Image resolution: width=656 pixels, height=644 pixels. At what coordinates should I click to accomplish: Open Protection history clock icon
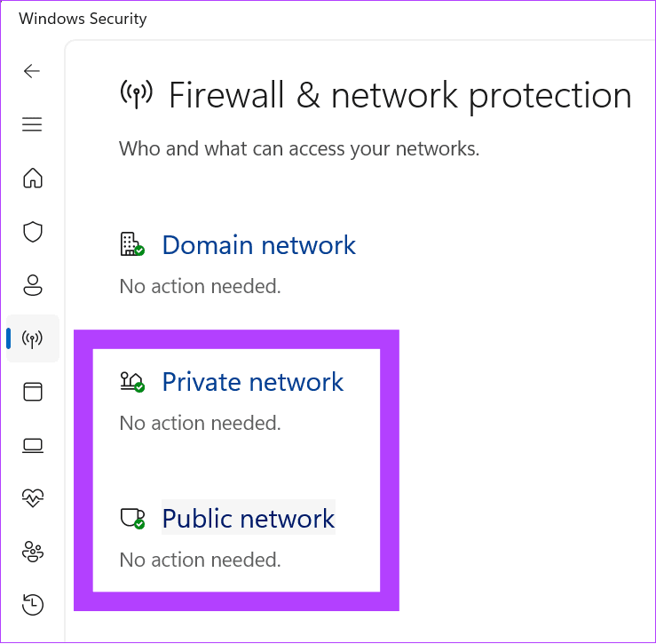[x=33, y=605]
